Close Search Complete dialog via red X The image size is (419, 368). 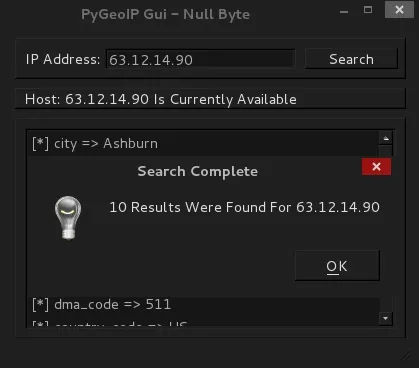(376, 167)
